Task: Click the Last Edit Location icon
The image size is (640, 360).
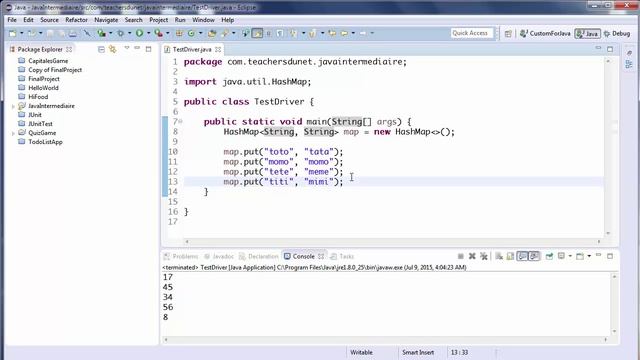Action: coord(332,33)
